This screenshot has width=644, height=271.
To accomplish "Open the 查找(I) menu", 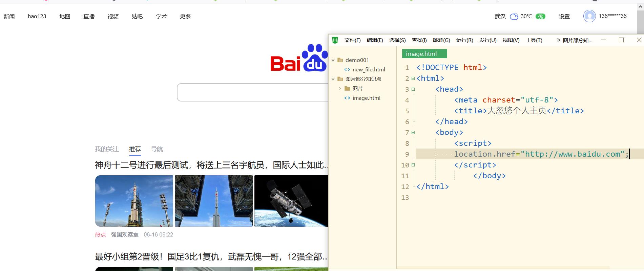I will 419,40.
